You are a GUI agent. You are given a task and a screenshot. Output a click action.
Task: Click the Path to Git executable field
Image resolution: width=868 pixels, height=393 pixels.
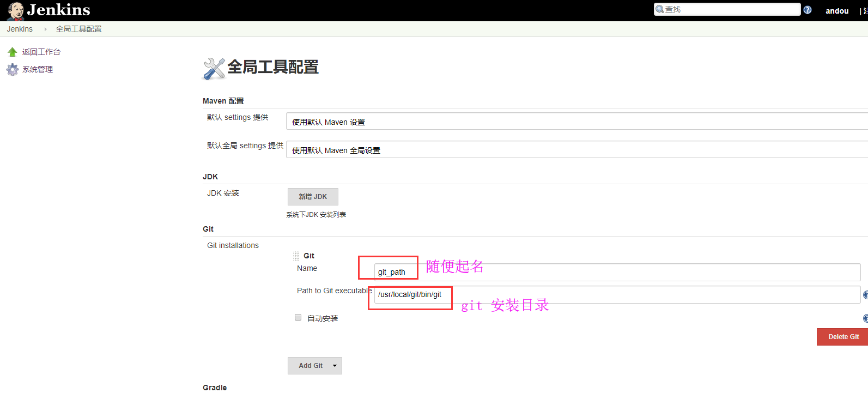click(x=617, y=294)
